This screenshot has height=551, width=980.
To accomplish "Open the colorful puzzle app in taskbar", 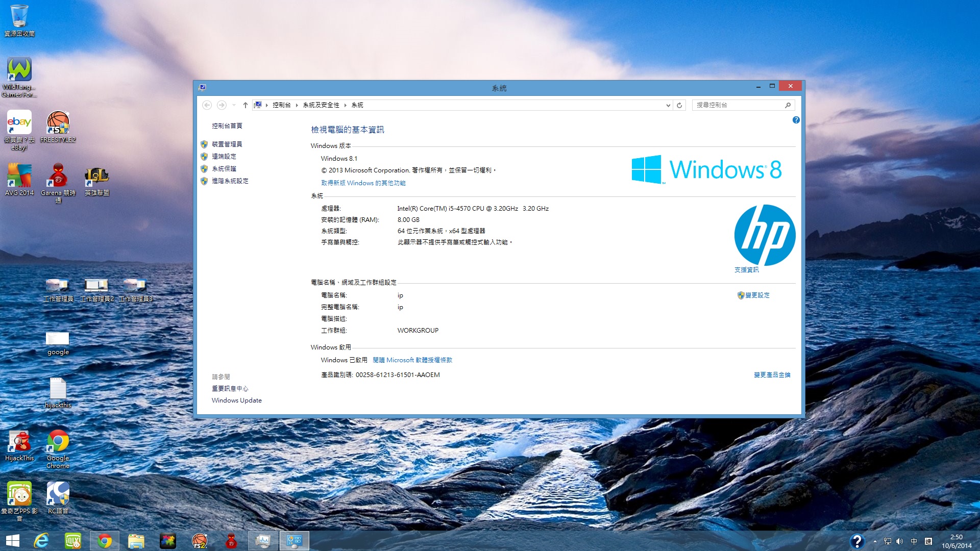I will click(x=168, y=541).
